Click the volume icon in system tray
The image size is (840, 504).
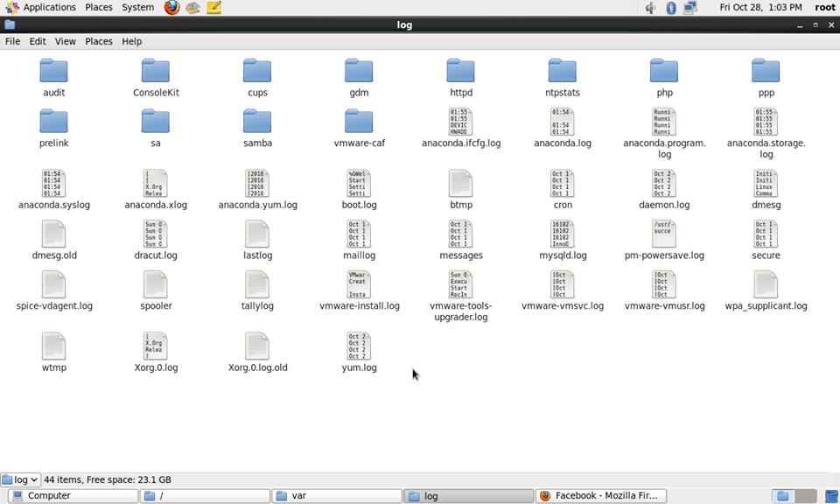(x=650, y=8)
